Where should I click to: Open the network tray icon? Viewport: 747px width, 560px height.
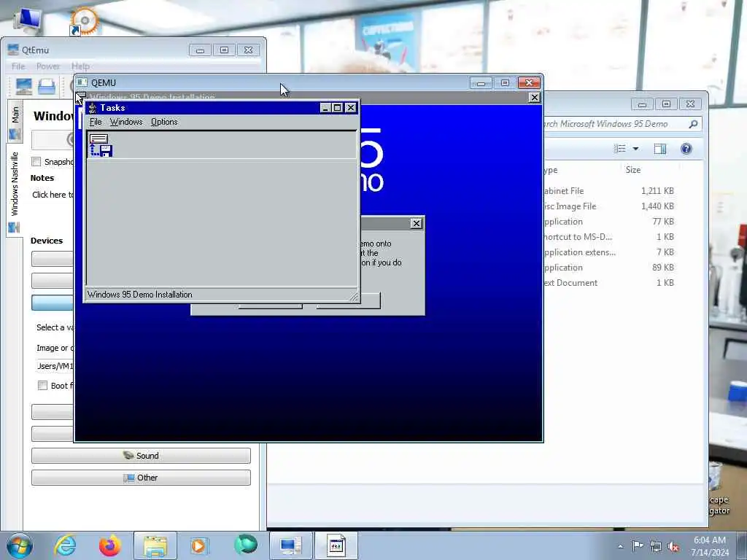656,547
